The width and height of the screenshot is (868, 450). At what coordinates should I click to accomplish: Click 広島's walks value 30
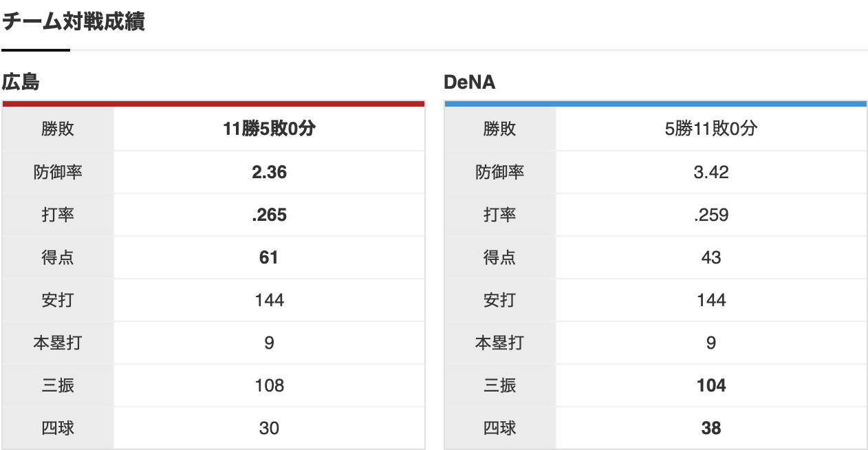pyautogui.click(x=269, y=428)
